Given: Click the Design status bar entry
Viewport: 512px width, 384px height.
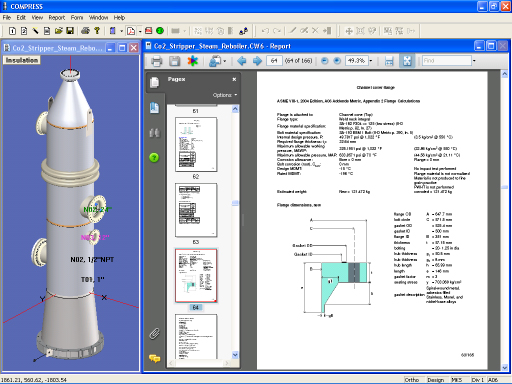Looking at the screenshot, I should click(436, 380).
